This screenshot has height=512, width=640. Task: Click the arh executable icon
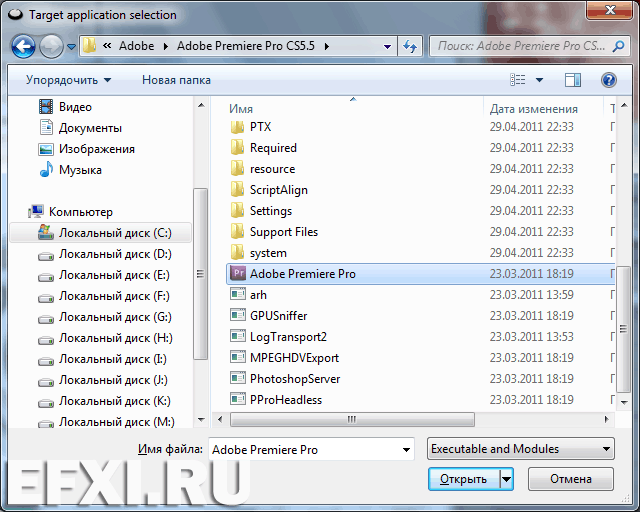coord(238,294)
